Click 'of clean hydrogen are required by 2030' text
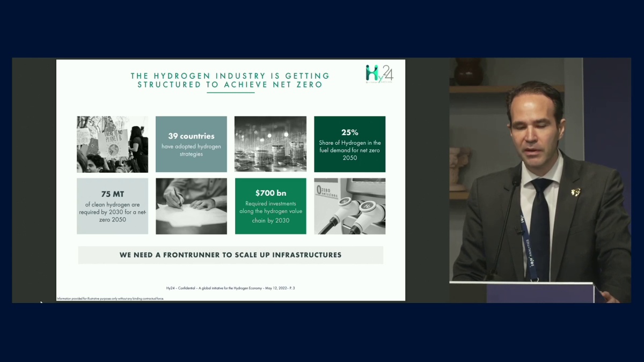This screenshot has width=644, height=362. point(113,212)
